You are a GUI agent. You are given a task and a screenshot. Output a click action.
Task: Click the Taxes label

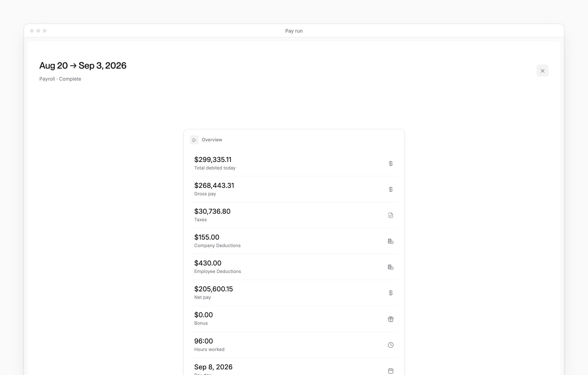tap(200, 220)
